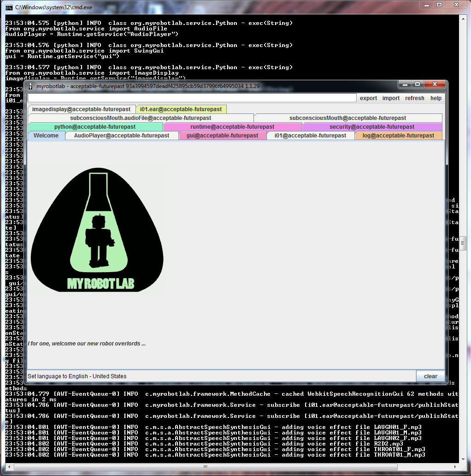Click the cmd horizontal scrollbar left arrow
This screenshot has width=471, height=476.
(9, 467)
